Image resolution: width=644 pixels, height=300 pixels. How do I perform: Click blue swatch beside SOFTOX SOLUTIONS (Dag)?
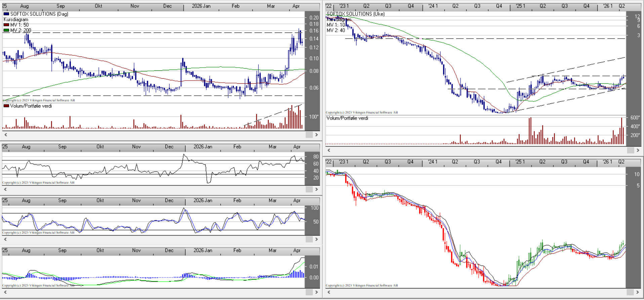6,14
